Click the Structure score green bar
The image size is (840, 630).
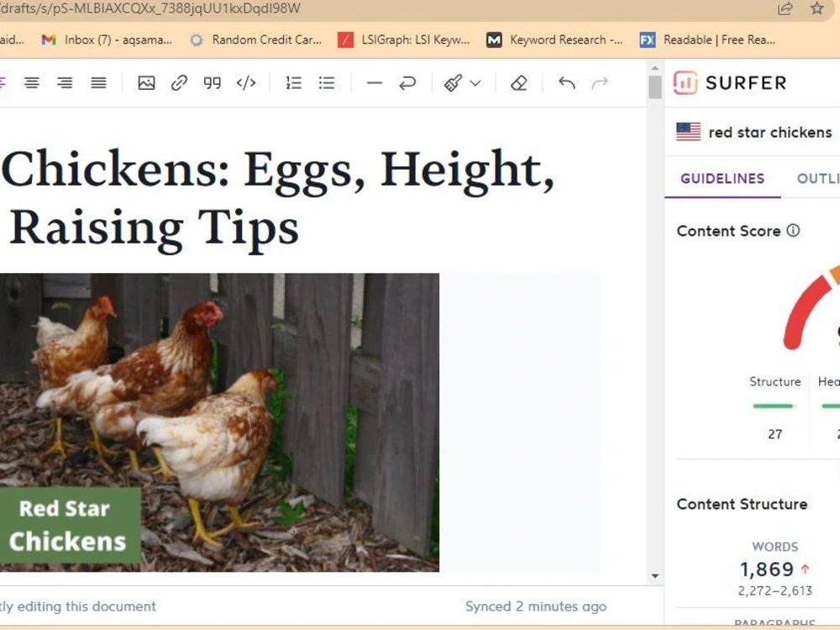point(773,406)
